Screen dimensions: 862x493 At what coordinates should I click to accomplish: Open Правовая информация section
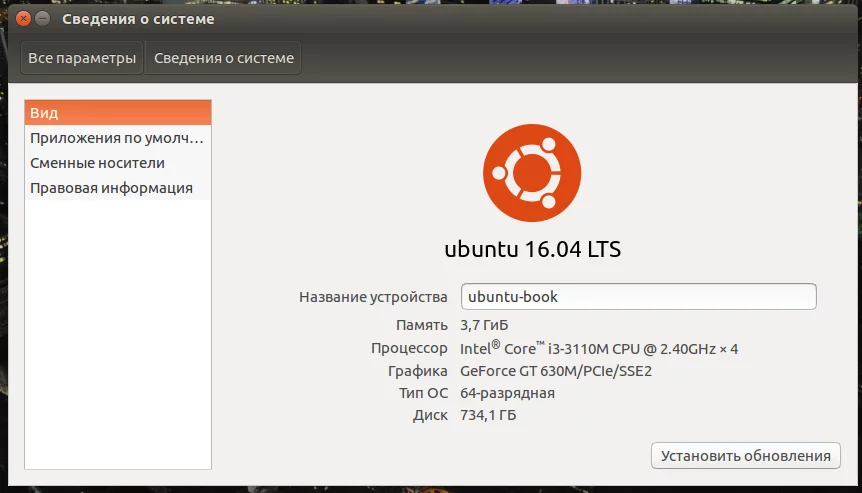coord(118,188)
